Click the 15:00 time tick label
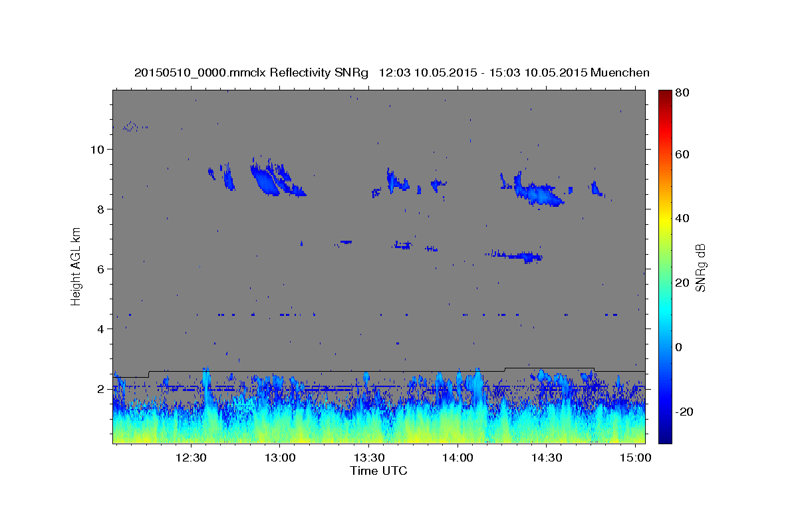Viewport: 798px width, 532px height. pos(635,458)
